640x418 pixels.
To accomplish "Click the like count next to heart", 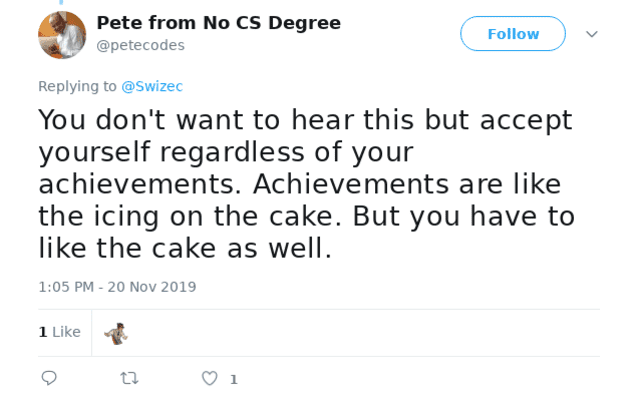I will click(x=233, y=380).
